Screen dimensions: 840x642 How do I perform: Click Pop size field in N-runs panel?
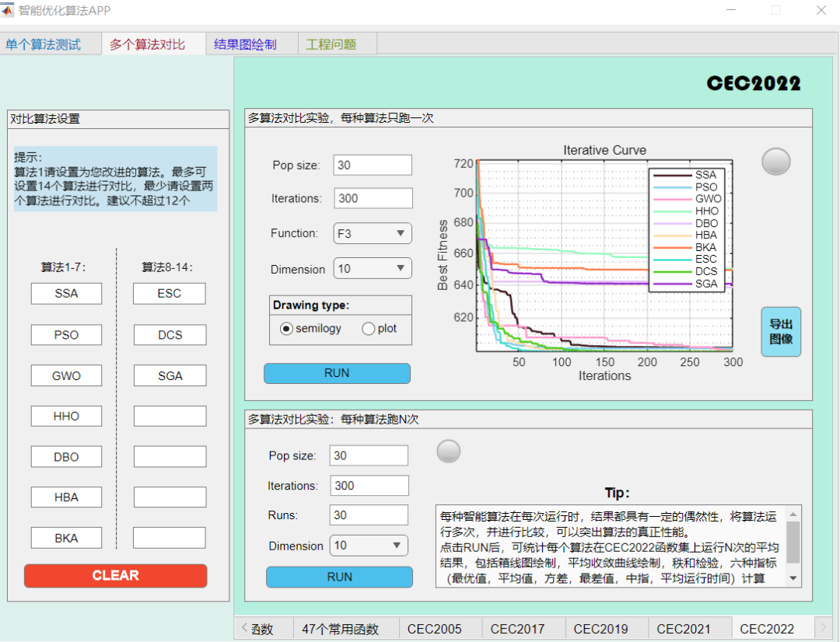click(x=369, y=455)
